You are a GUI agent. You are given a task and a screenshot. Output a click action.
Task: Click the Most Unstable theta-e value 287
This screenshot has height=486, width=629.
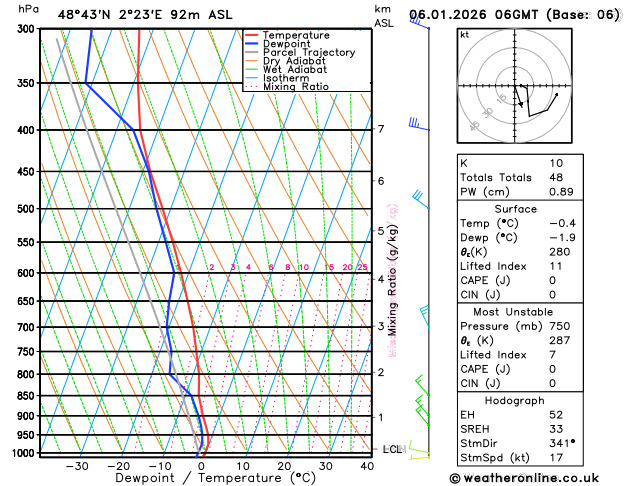coord(560,340)
